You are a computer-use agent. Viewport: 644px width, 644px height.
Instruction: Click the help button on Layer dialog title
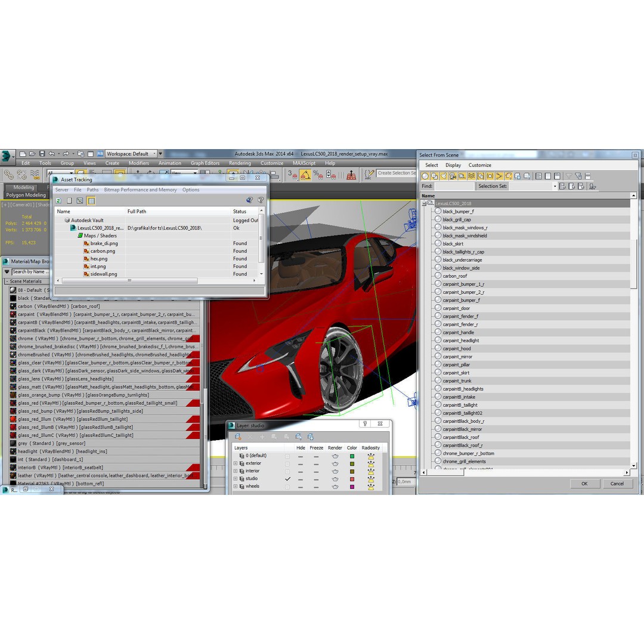(x=365, y=423)
